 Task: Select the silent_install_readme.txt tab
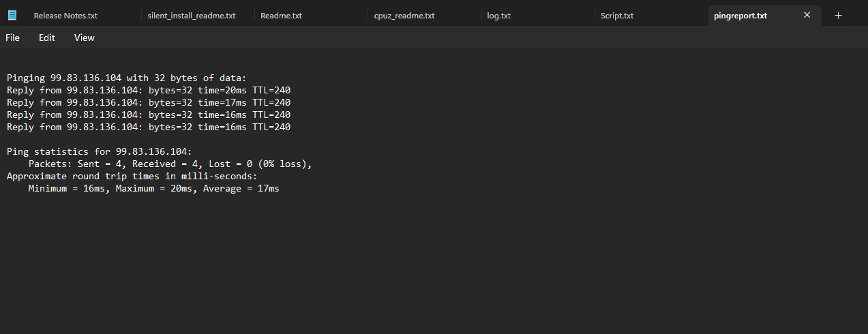[191, 16]
